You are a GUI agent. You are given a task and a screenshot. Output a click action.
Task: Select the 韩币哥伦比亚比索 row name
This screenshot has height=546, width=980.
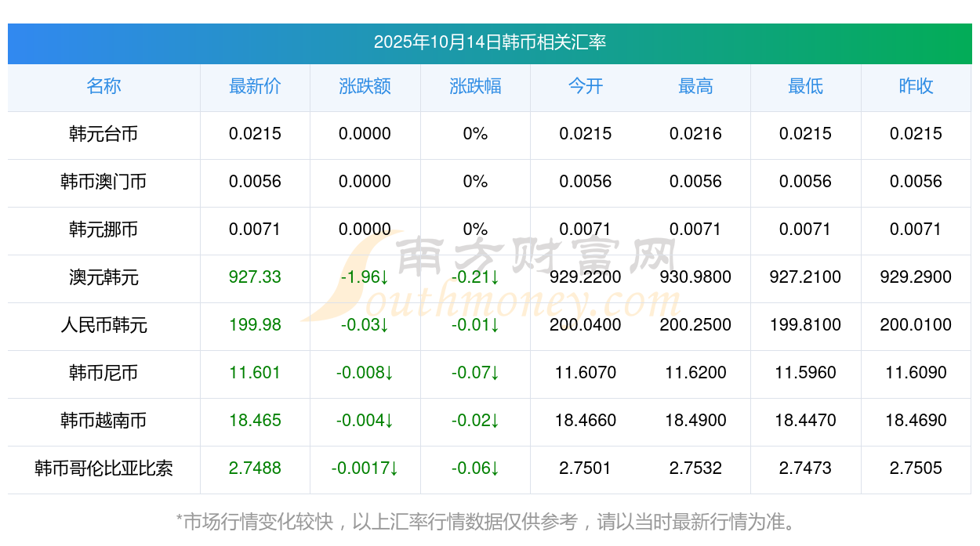pos(103,468)
